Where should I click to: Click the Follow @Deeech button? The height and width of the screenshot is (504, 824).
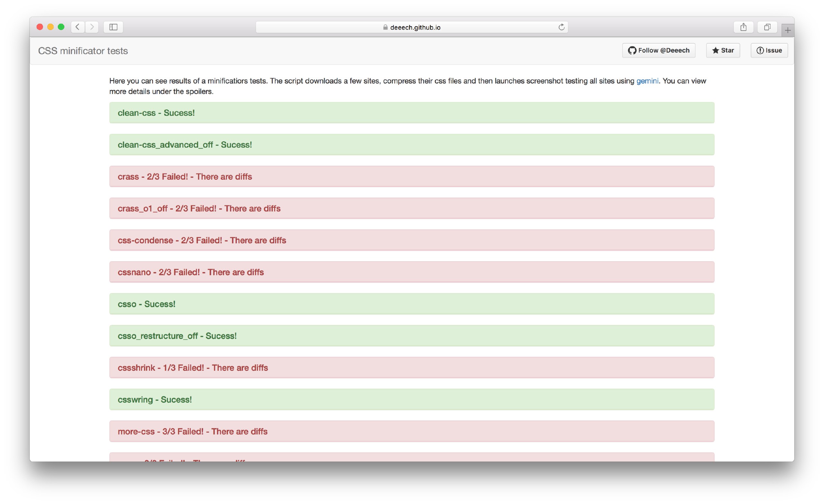click(659, 51)
